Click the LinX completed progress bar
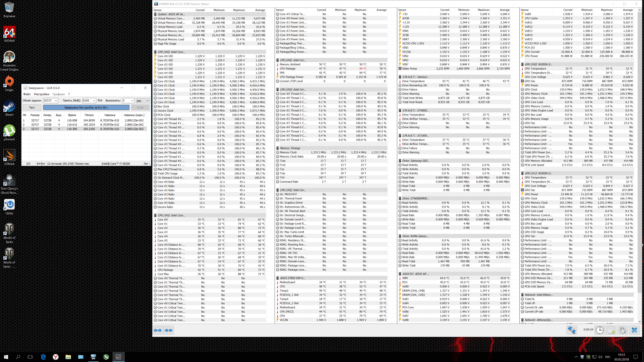Image resolution: width=644 pixels, height=362 pixels. [86, 107]
